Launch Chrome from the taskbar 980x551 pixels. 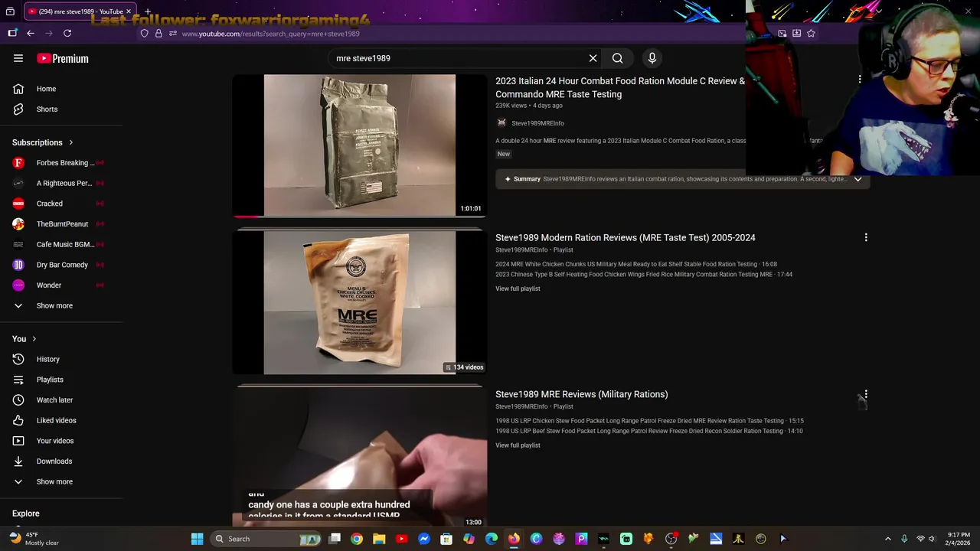(x=357, y=539)
